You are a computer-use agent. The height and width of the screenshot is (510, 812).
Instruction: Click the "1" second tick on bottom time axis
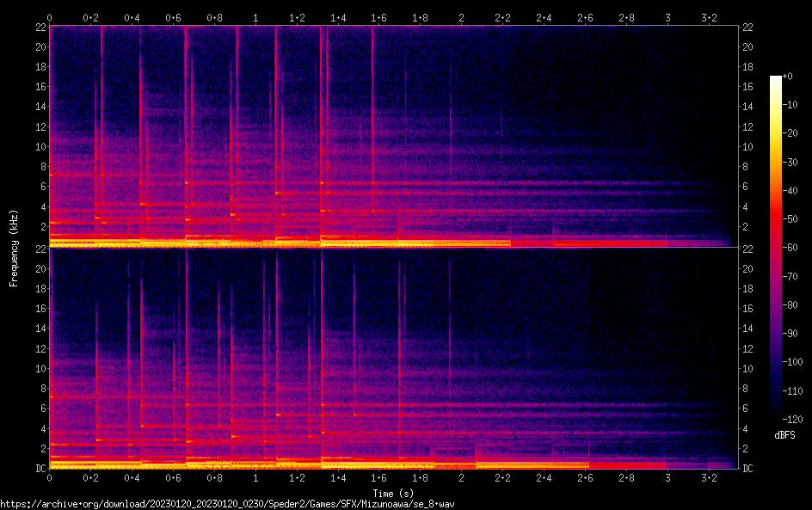point(255,477)
